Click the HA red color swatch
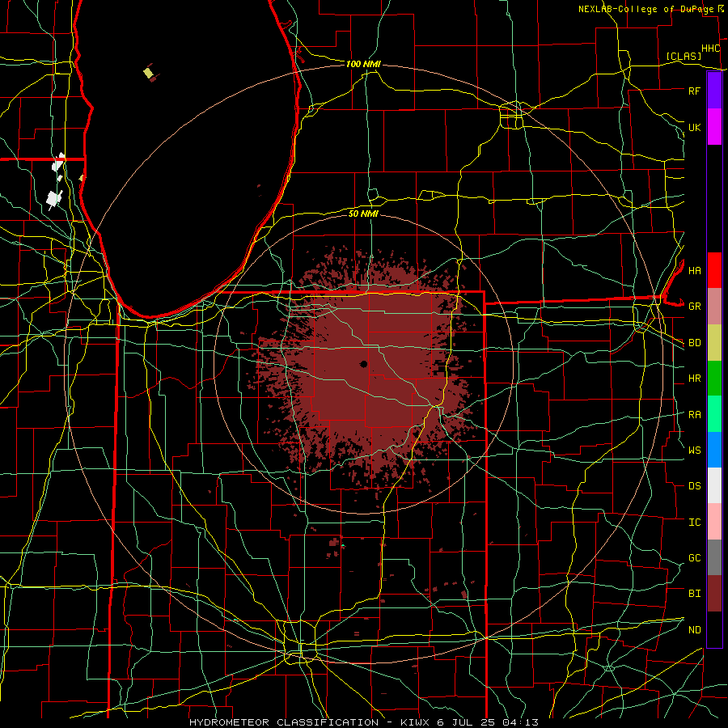The height and width of the screenshot is (728, 728). (714, 270)
